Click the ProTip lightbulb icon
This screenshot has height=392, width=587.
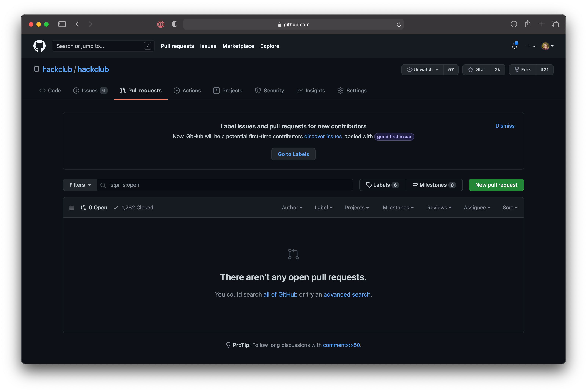228,345
